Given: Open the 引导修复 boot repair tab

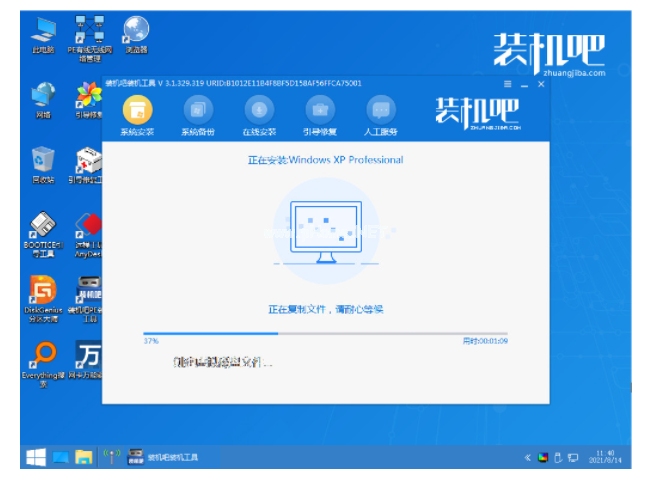Looking at the screenshot, I should [x=320, y=116].
